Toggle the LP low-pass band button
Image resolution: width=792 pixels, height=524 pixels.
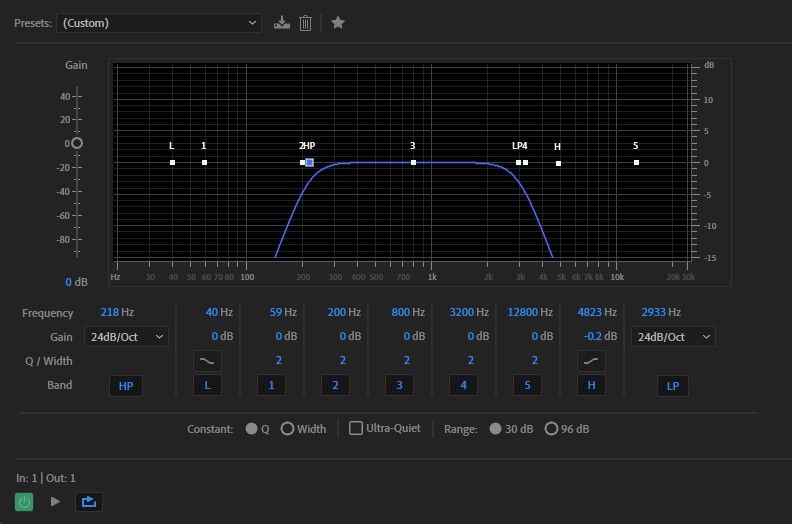point(673,385)
